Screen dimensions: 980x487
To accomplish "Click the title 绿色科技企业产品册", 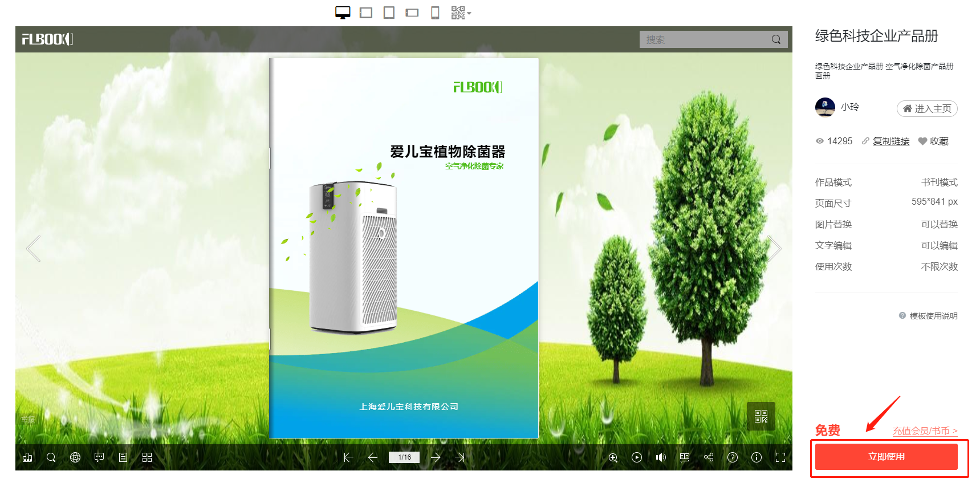I will [x=877, y=36].
